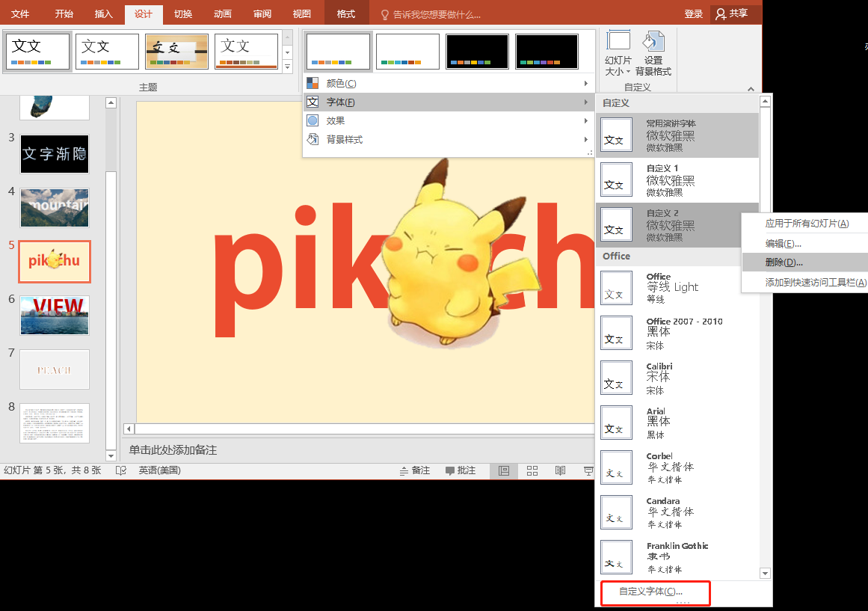The height and width of the screenshot is (611, 868).
Task: Select slide 7 PEACH thumbnail
Action: click(x=55, y=369)
